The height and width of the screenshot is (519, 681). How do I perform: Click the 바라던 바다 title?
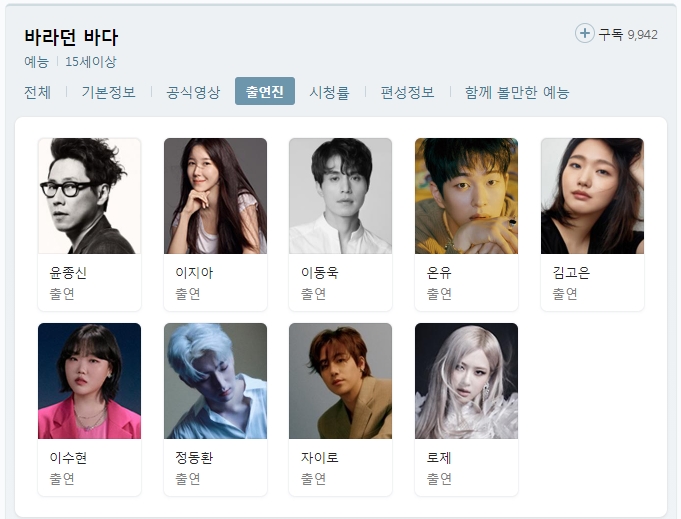point(71,37)
